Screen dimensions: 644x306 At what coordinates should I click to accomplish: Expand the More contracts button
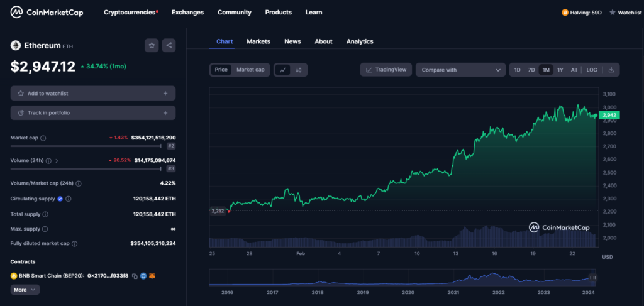coord(25,290)
